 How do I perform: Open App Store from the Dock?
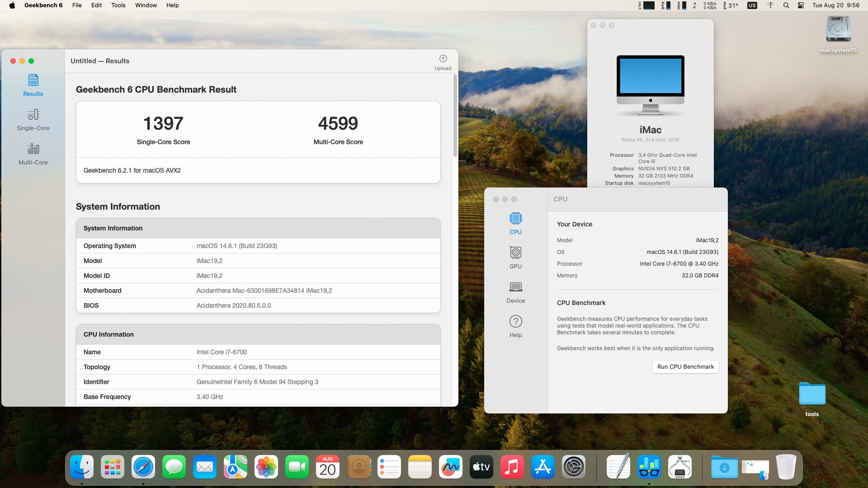pyautogui.click(x=543, y=467)
